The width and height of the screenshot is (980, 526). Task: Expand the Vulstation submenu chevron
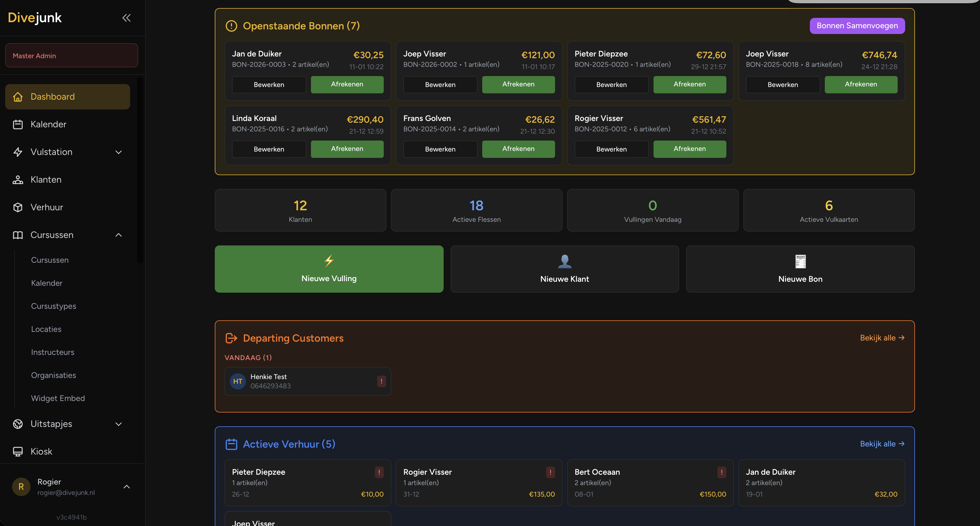[x=119, y=152]
